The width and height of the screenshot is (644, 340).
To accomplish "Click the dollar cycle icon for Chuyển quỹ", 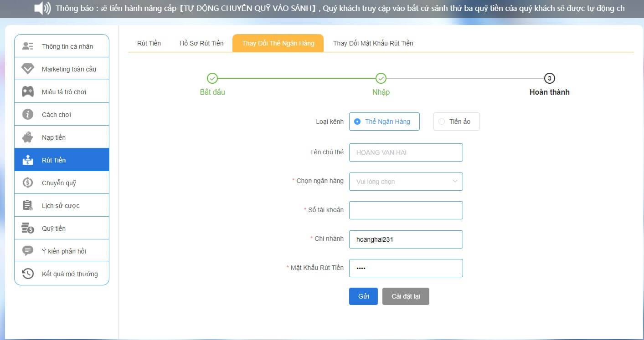I will 28,183.
